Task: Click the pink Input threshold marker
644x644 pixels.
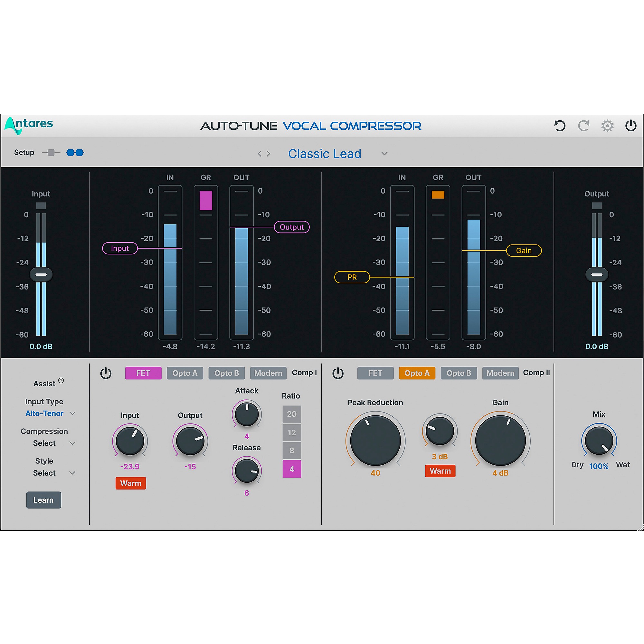Action: pyautogui.click(x=120, y=248)
